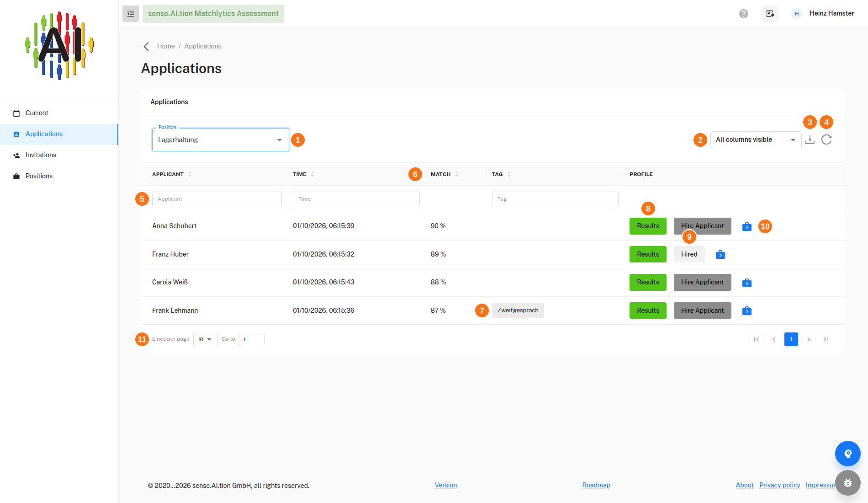Open Positions in the sidebar
This screenshot has width=868, height=503.
59,176
